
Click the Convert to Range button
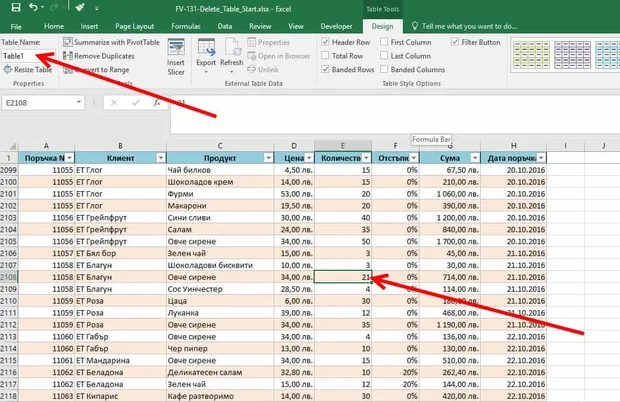coord(96,70)
